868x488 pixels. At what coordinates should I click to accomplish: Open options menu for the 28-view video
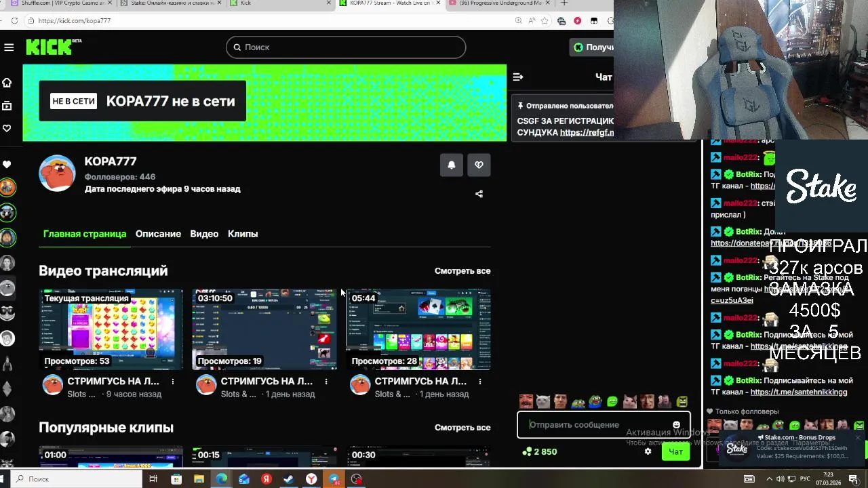480,382
